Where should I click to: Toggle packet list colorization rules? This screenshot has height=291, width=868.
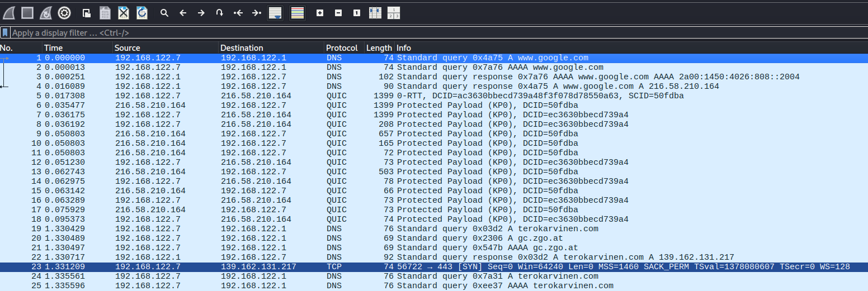tap(298, 12)
